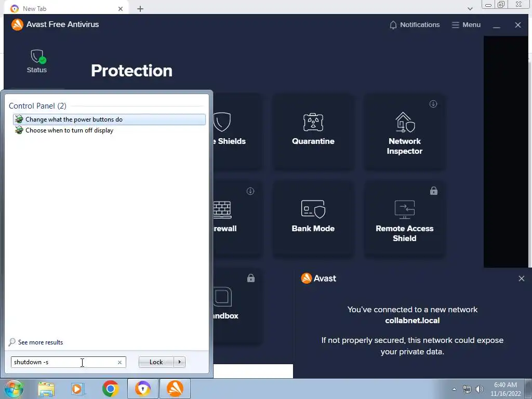This screenshot has height=399, width=532.
Task: Open Windows Media Player from taskbar
Action: 78,389
